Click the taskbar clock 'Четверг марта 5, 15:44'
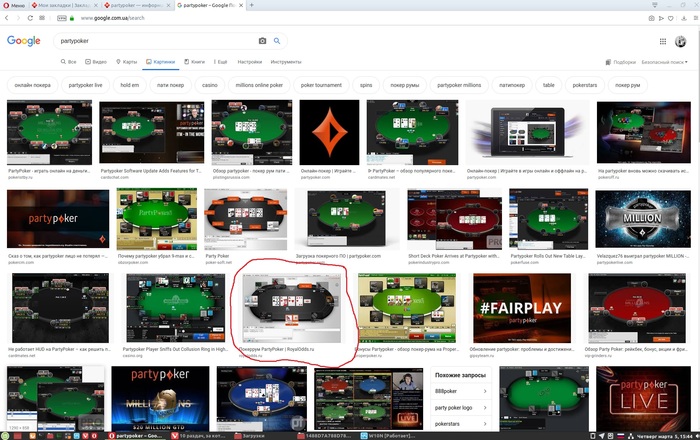700x440 pixels. (665, 436)
